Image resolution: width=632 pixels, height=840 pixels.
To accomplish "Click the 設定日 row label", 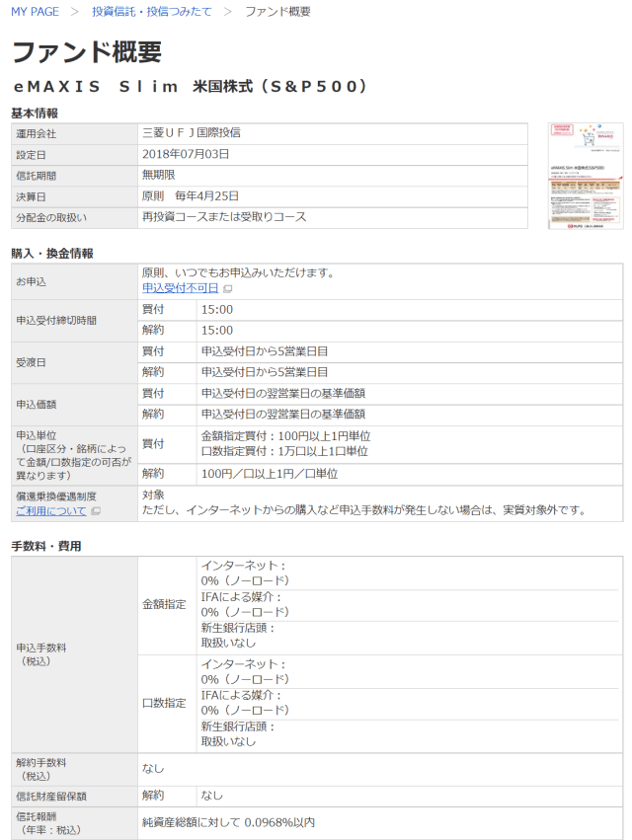I will tap(31, 155).
